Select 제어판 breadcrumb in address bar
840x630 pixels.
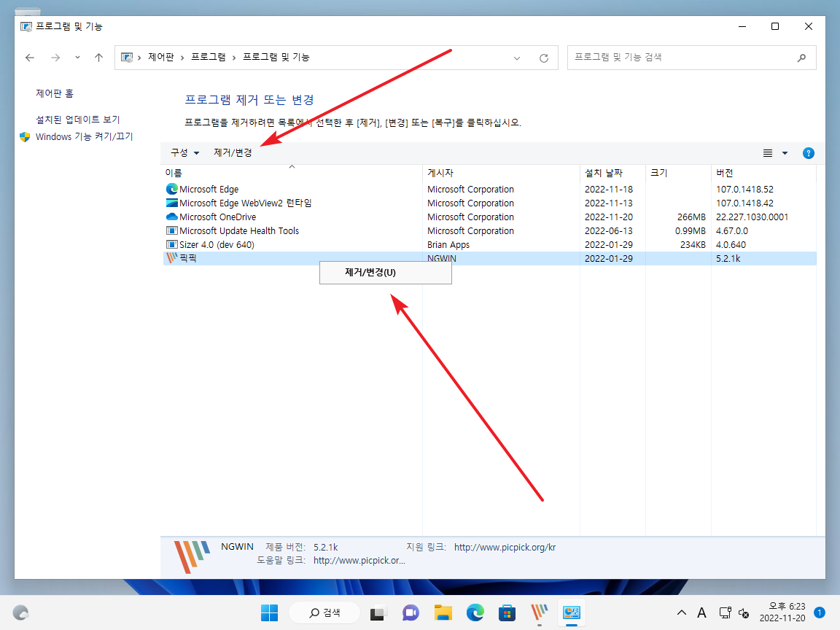pos(160,58)
